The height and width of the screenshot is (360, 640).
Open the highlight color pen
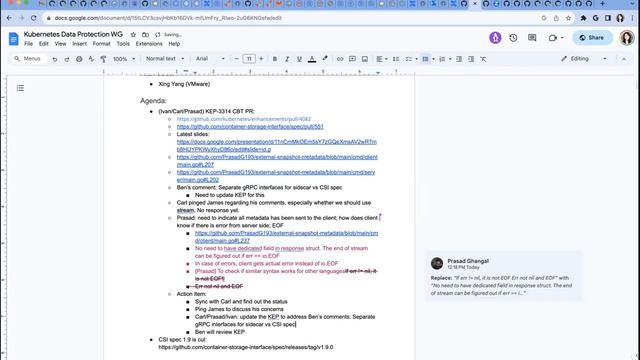click(x=325, y=59)
